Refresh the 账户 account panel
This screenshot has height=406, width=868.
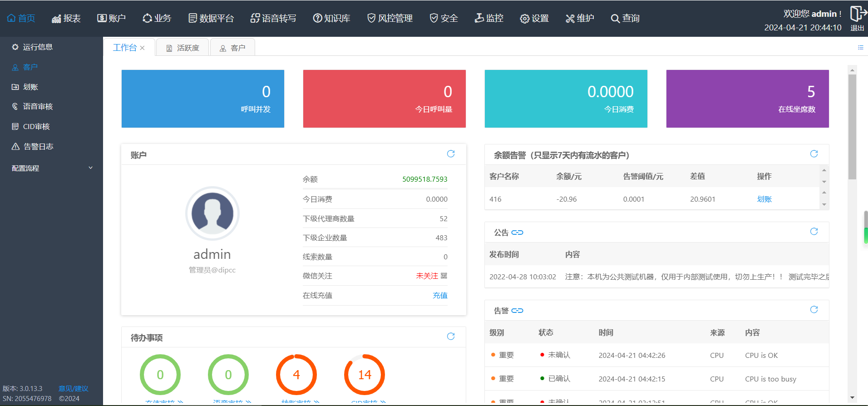click(x=450, y=154)
